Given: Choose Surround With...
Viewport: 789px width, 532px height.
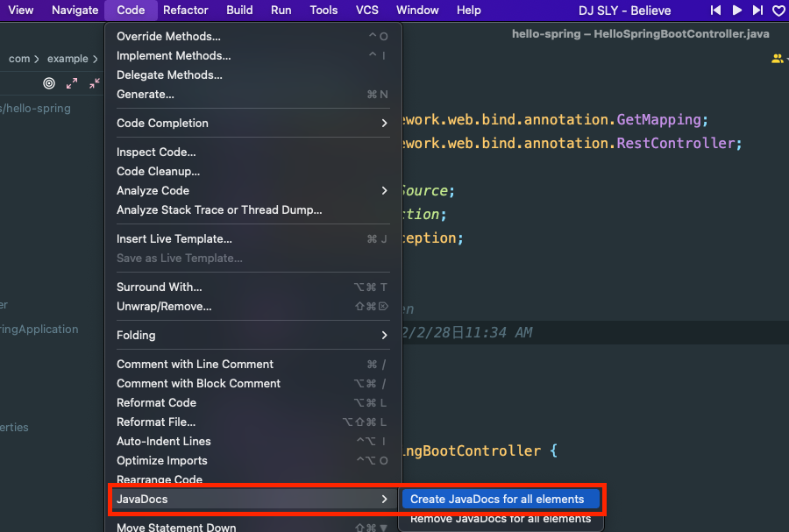Looking at the screenshot, I should tap(253, 287).
